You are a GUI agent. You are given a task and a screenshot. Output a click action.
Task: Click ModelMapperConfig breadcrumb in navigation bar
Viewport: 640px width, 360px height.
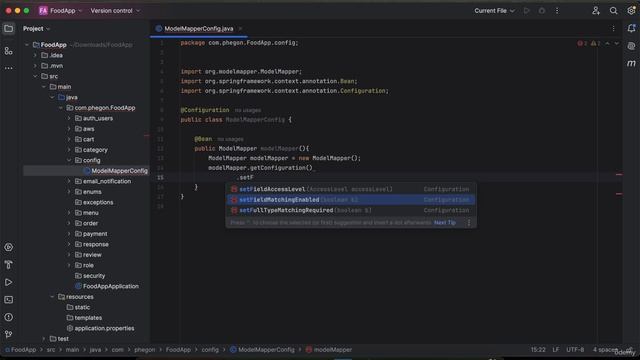click(x=262, y=350)
